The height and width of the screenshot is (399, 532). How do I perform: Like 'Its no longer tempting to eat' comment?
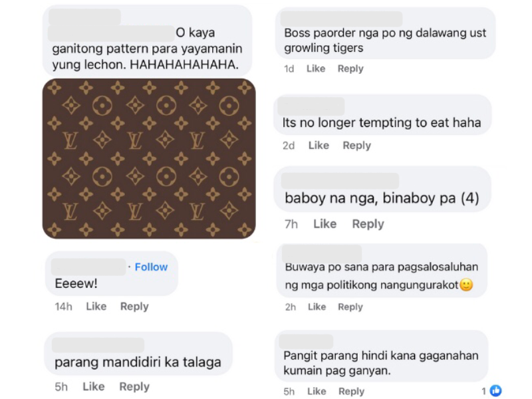point(319,145)
